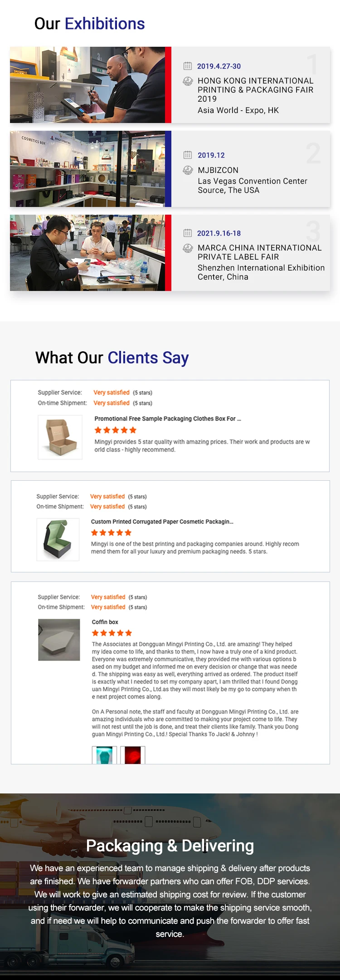Click the calendar icon beside 2019.4.27-30
Screen dimensions: 340x980
coord(188,66)
